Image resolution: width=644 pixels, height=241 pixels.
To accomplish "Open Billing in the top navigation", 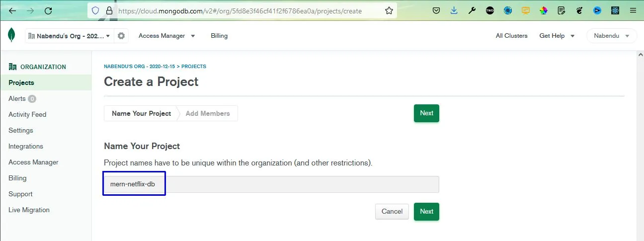I will (x=219, y=36).
